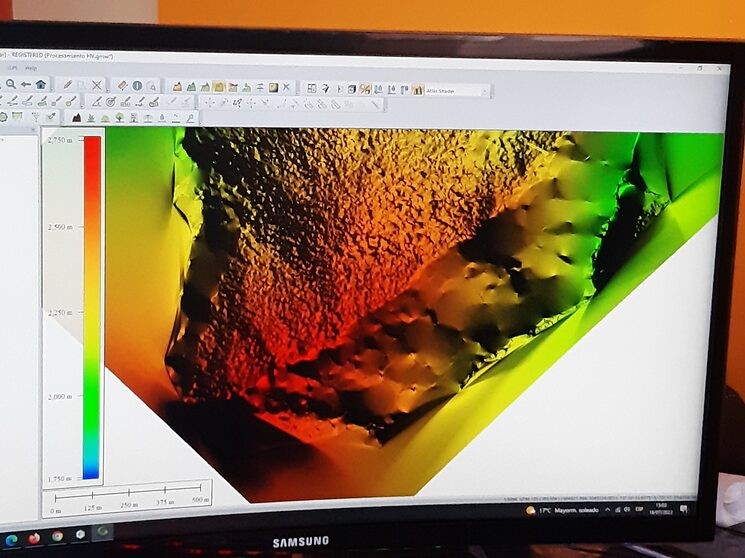The width and height of the screenshot is (745, 558).
Task: Toggle the highlighted terrain shading button
Action: [218, 87]
